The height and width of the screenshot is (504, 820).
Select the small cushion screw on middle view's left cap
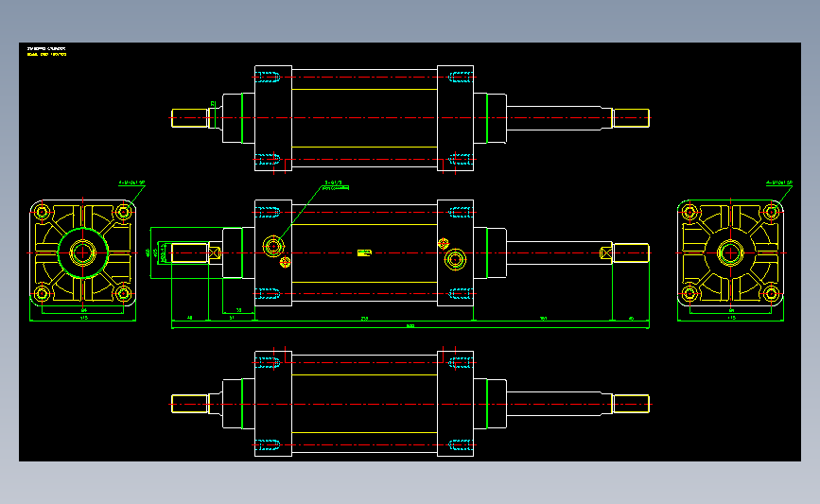(x=285, y=262)
